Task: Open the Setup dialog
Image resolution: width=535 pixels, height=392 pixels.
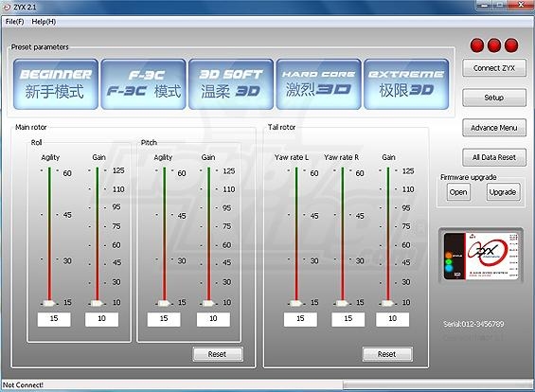Action: tap(494, 98)
